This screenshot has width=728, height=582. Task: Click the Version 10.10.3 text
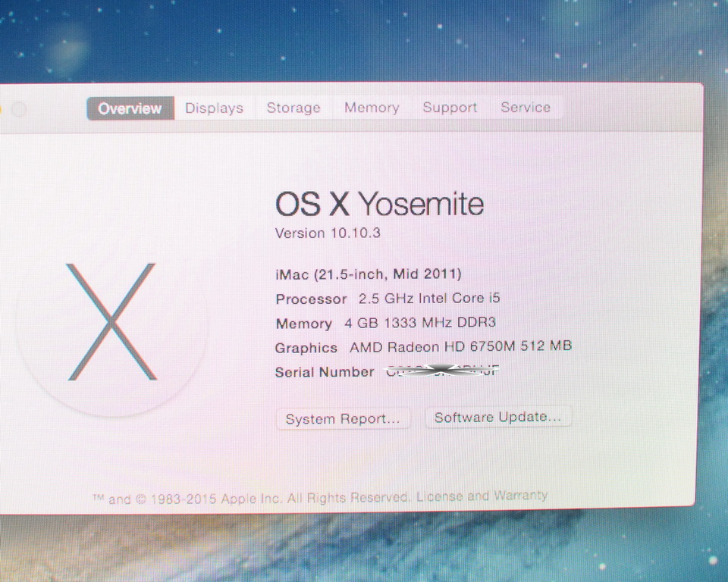tap(328, 233)
